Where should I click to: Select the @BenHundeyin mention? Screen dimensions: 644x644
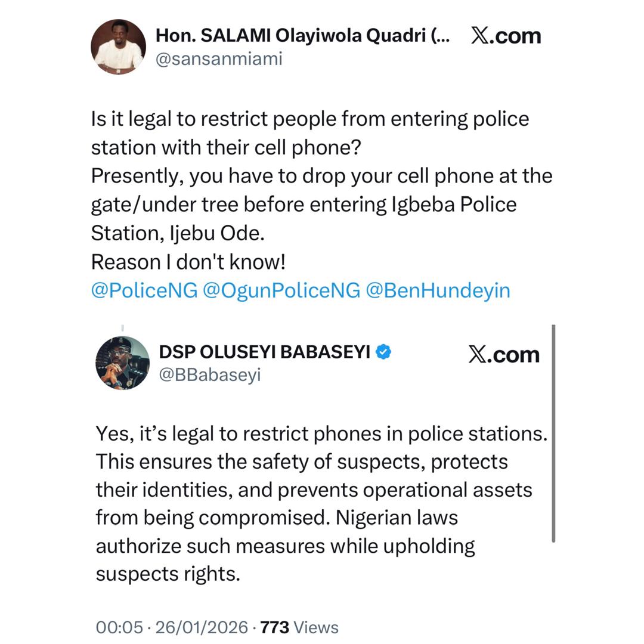coord(437,290)
